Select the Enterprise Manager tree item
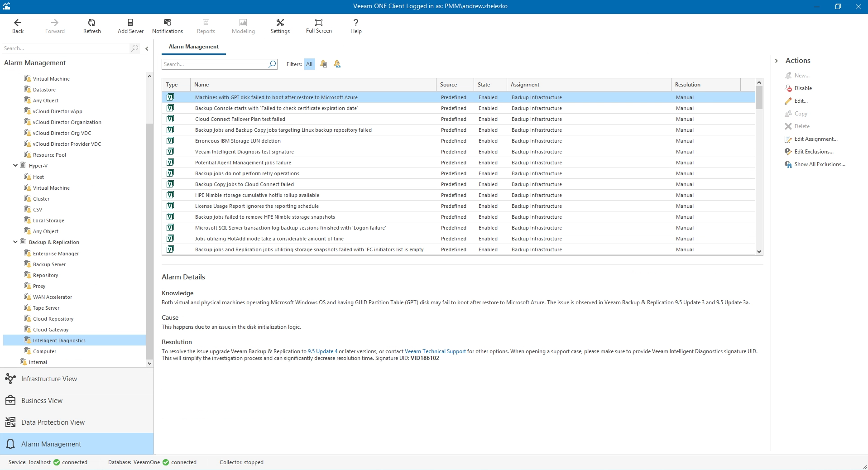 click(x=56, y=254)
